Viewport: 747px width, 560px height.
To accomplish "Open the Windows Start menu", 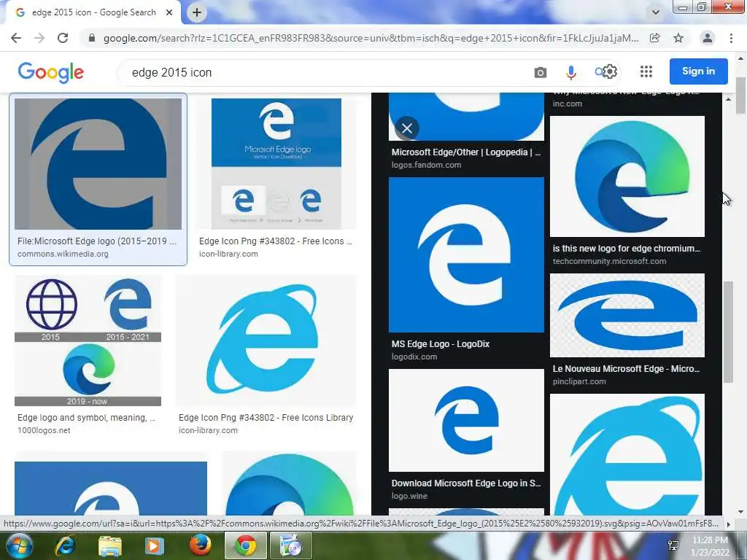I will tap(20, 545).
